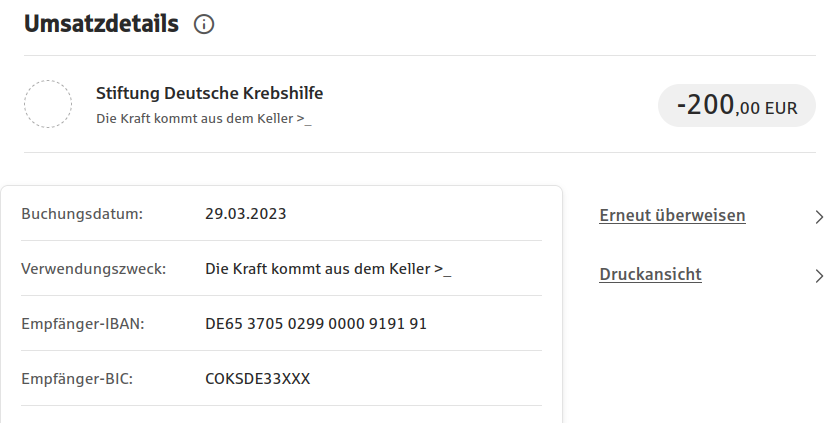
Task: Click the Empfänger-BIC label
Action: click(77, 380)
